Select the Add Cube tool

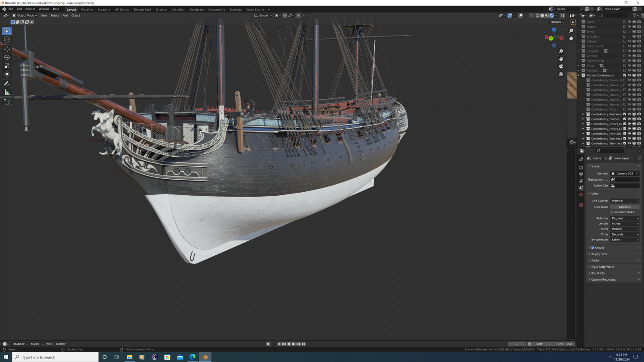click(x=7, y=102)
